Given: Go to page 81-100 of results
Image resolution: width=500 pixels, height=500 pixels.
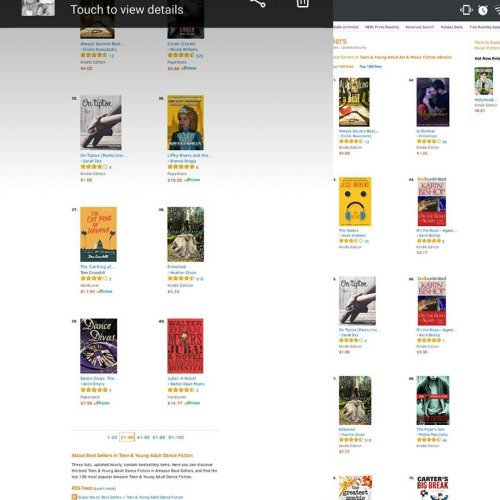Looking at the screenshot, I should pyautogui.click(x=176, y=437).
